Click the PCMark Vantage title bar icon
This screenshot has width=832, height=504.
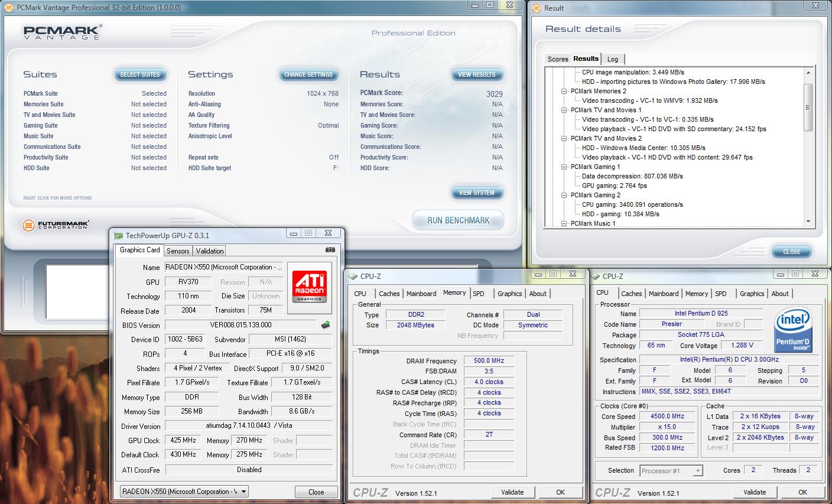(8, 8)
